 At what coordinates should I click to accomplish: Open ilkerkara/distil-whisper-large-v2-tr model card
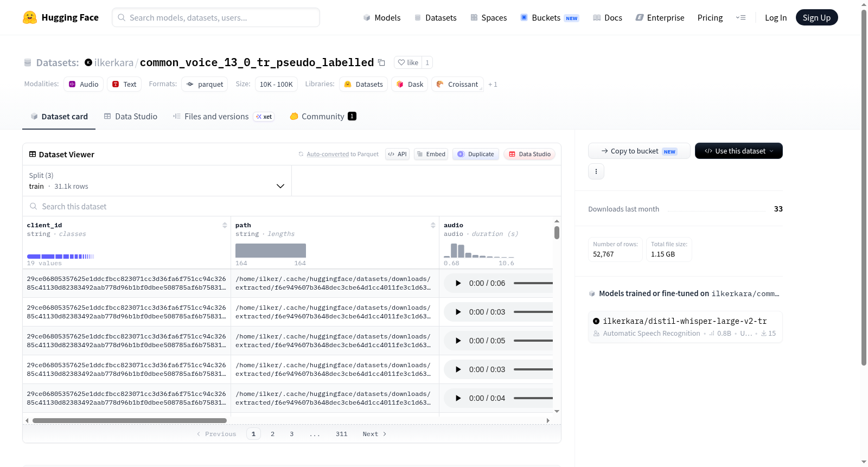pos(685,327)
